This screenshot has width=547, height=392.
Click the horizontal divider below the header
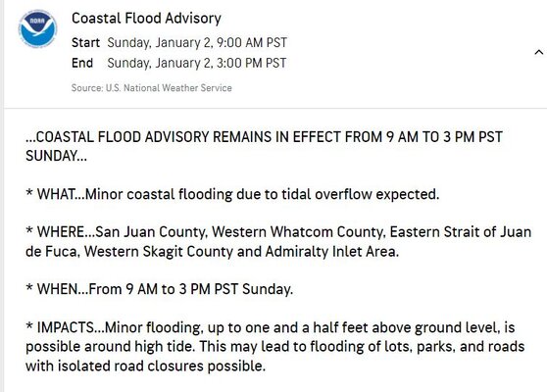[275, 108]
